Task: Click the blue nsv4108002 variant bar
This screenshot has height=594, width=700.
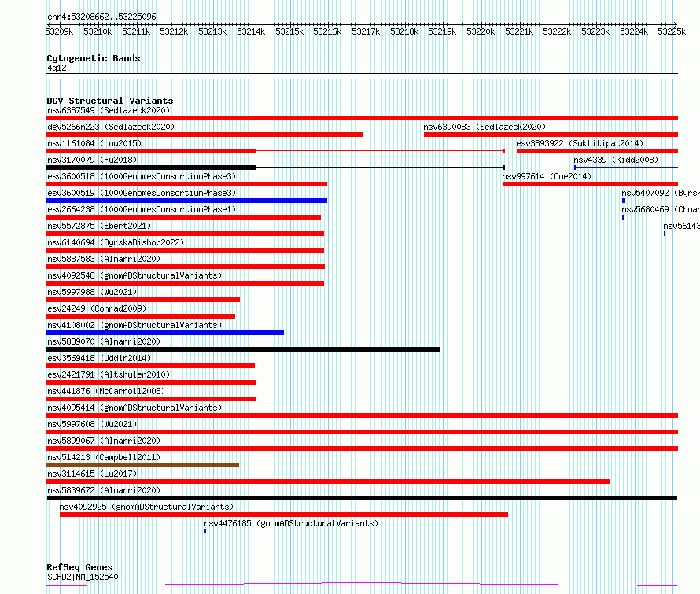Action: click(165, 333)
